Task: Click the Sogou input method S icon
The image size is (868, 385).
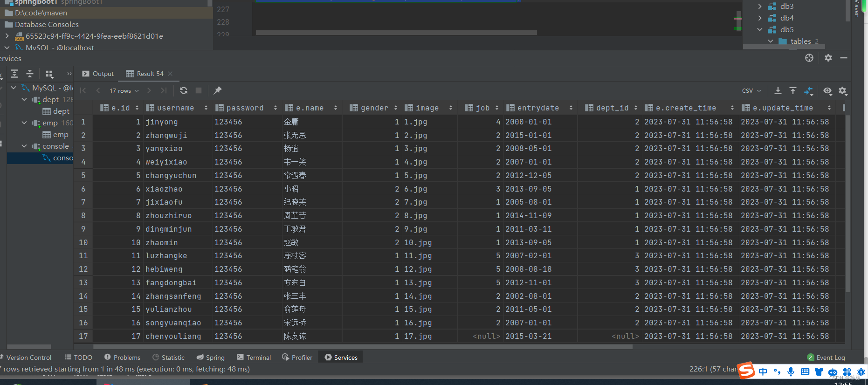Action: [746, 371]
